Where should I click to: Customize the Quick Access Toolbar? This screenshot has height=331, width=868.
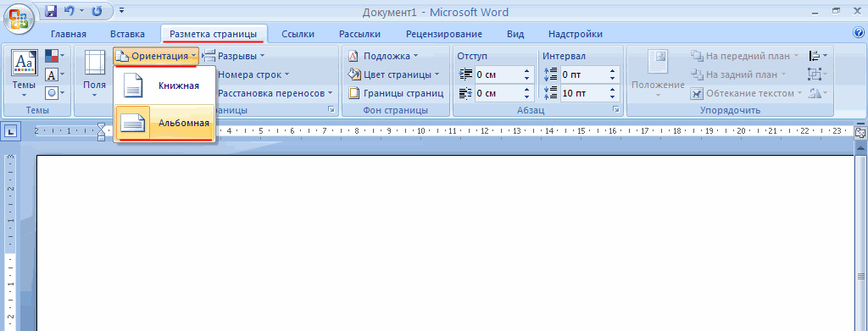[121, 10]
